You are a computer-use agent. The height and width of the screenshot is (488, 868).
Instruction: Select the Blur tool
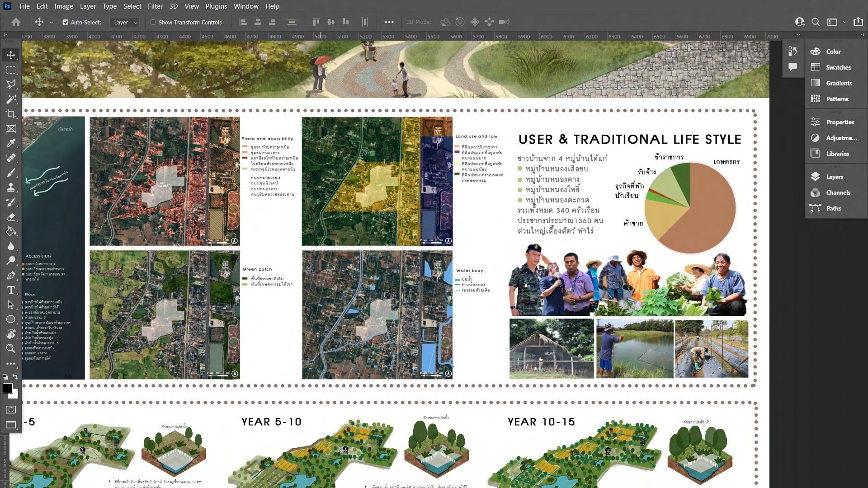(x=11, y=246)
